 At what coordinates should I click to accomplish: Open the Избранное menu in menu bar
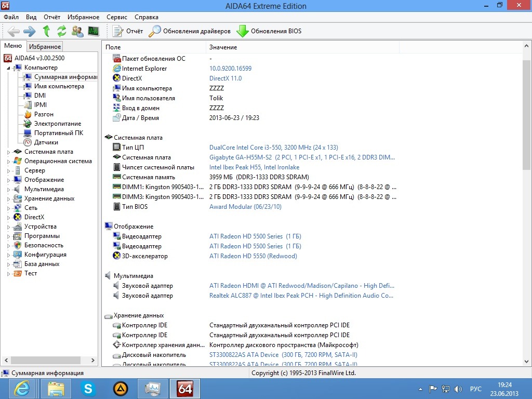[84, 17]
